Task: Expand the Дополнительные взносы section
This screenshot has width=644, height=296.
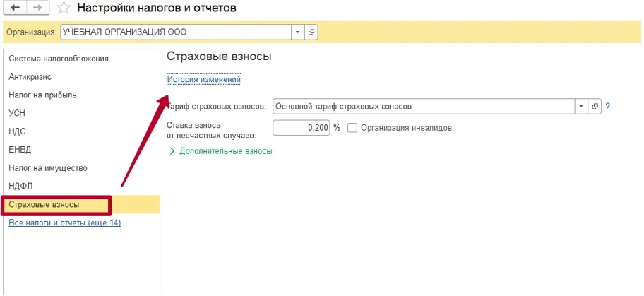Action: pyautogui.click(x=221, y=151)
